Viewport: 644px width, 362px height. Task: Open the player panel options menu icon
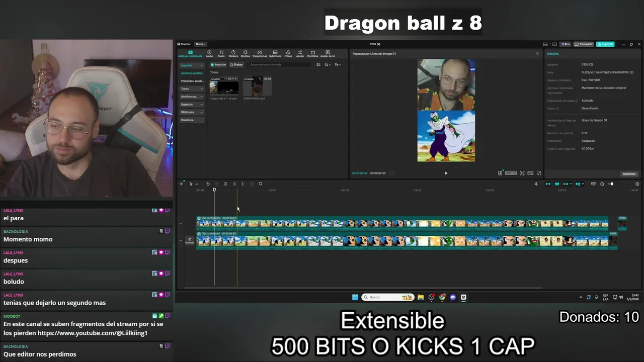pyautogui.click(x=537, y=53)
